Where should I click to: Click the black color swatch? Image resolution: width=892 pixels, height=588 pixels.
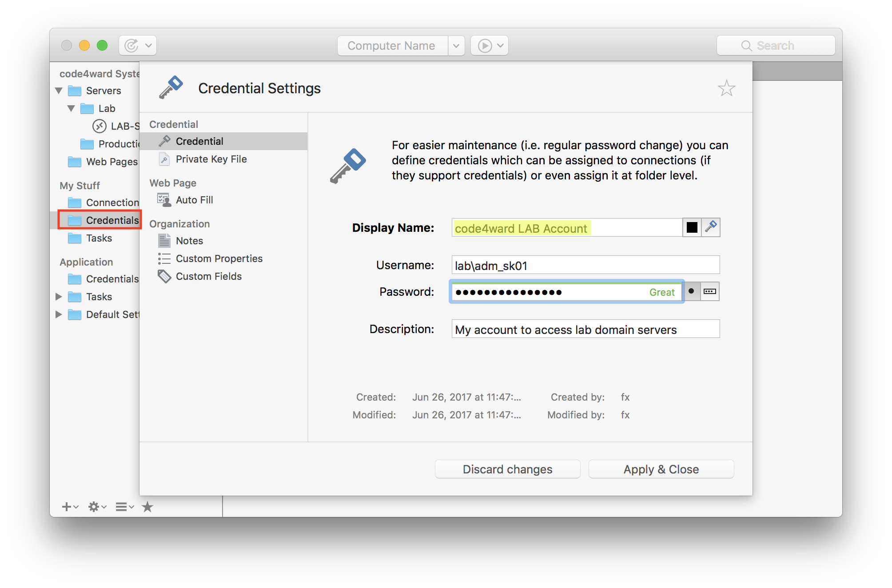(692, 227)
